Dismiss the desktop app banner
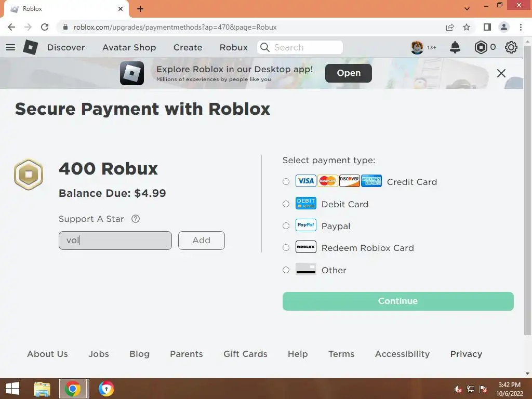The height and width of the screenshot is (399, 532). [501, 73]
